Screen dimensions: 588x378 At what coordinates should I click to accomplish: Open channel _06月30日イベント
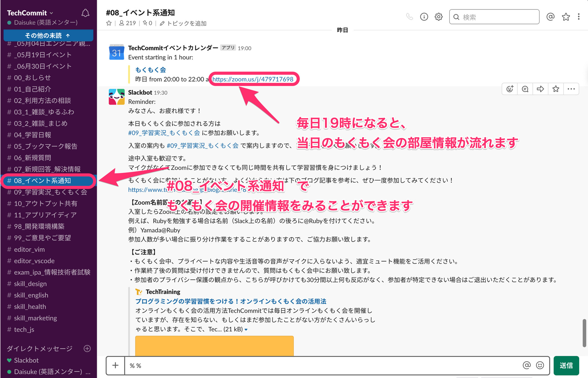click(x=48, y=66)
